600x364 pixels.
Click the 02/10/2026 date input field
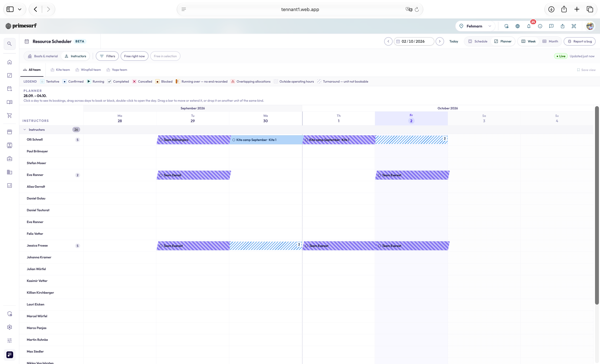pyautogui.click(x=414, y=41)
